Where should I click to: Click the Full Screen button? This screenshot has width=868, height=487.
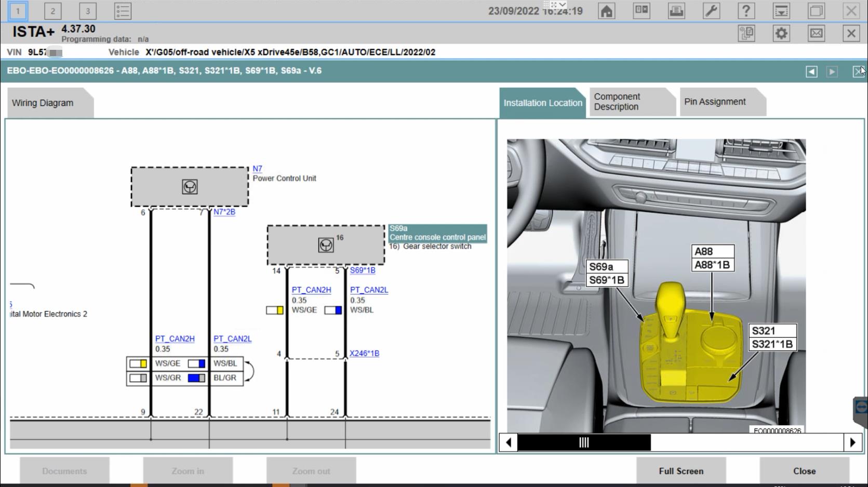pos(681,471)
